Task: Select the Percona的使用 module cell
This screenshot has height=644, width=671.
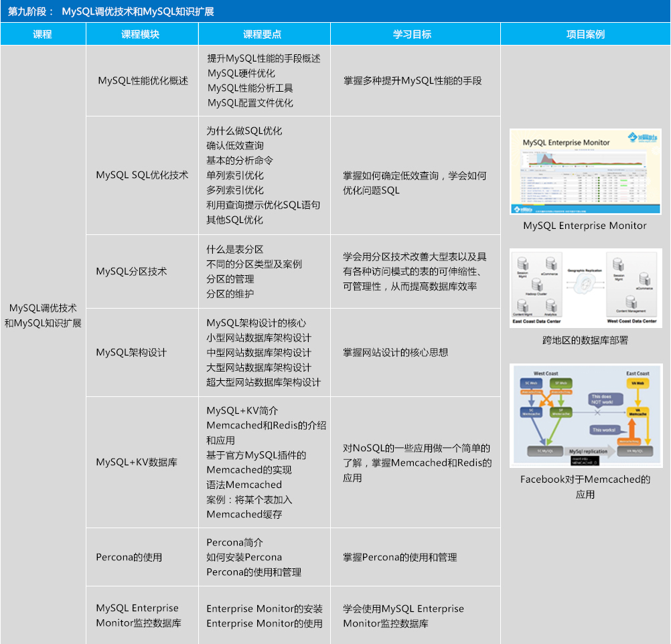Action: point(143,557)
